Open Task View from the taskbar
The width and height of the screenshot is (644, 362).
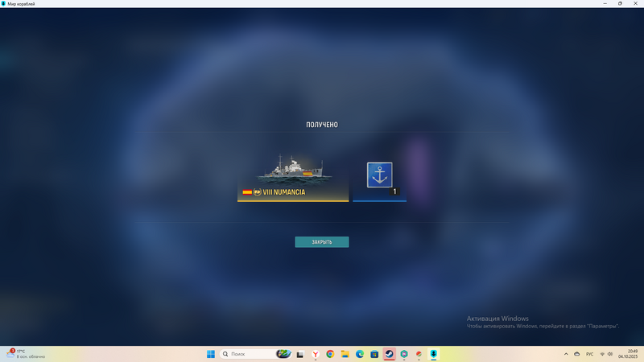[x=300, y=354]
